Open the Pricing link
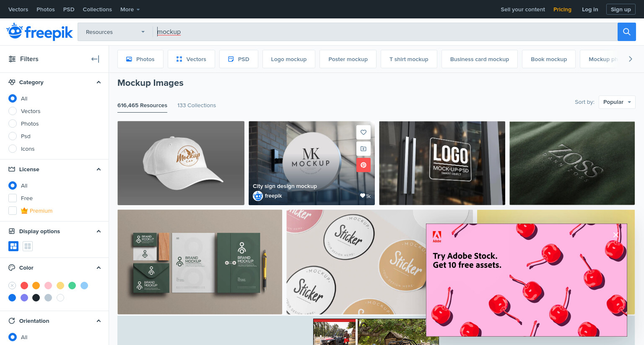 point(562,9)
